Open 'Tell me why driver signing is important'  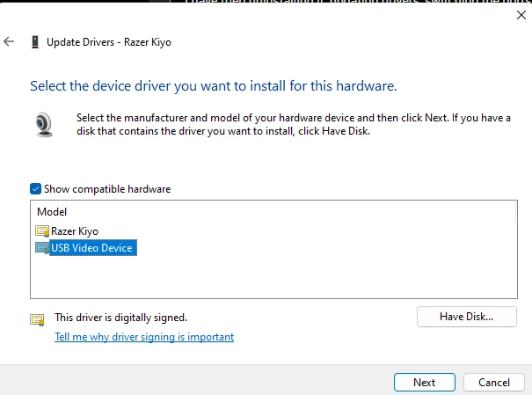(x=144, y=337)
